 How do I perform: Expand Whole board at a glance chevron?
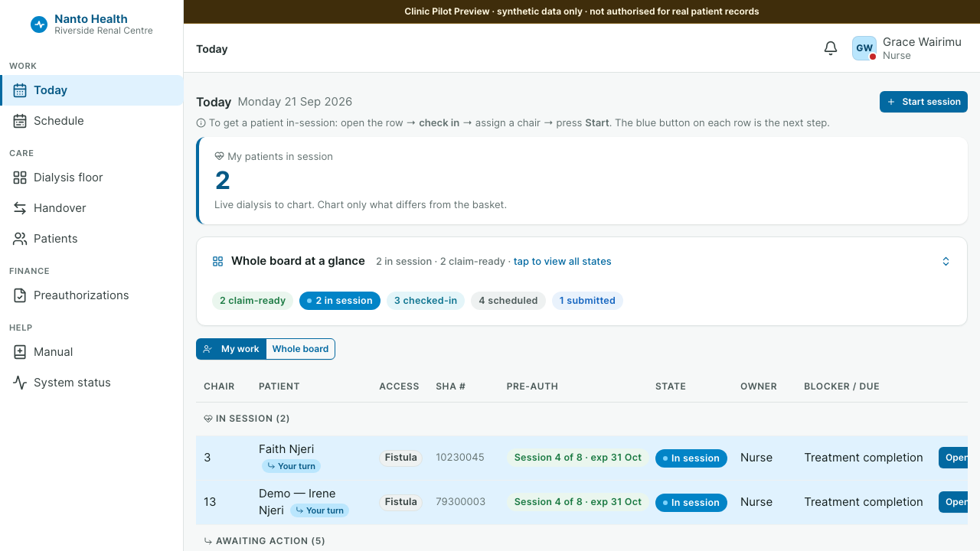click(946, 262)
